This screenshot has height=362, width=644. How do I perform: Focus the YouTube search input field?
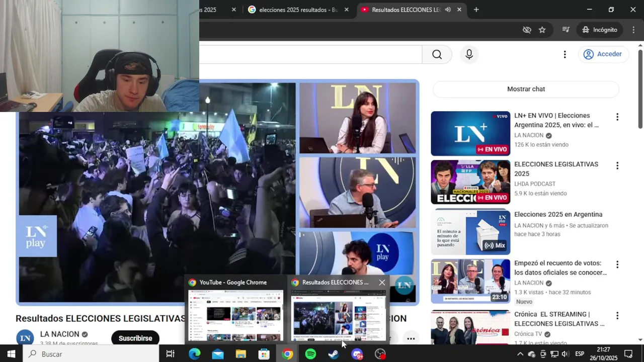[x=310, y=54]
